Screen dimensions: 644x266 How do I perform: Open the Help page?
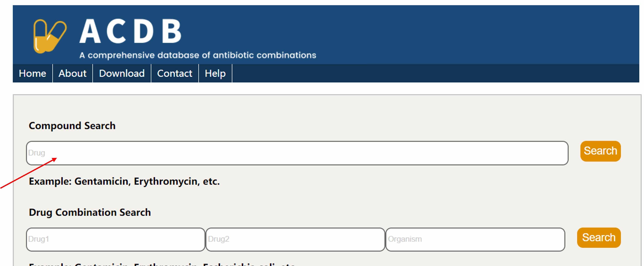tap(215, 73)
